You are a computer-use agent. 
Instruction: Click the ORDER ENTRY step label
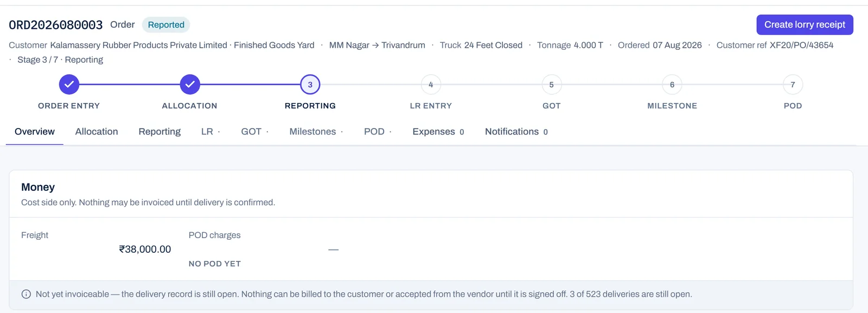69,106
